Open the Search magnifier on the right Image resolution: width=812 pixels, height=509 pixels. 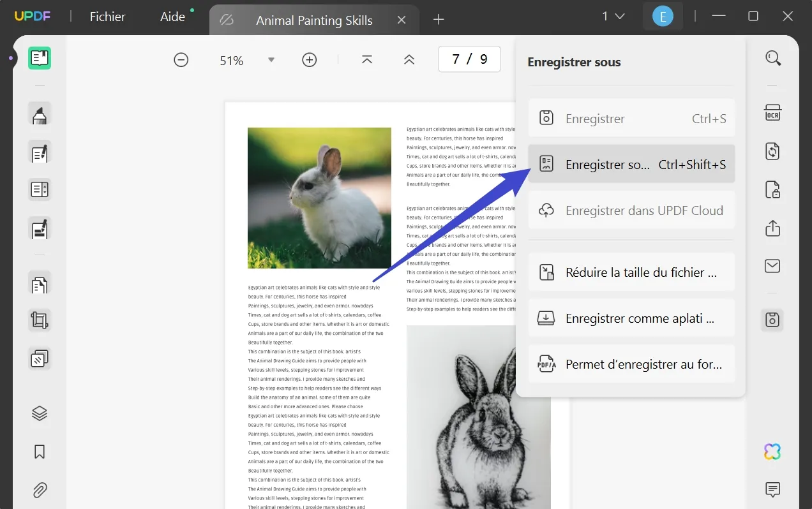tap(772, 57)
